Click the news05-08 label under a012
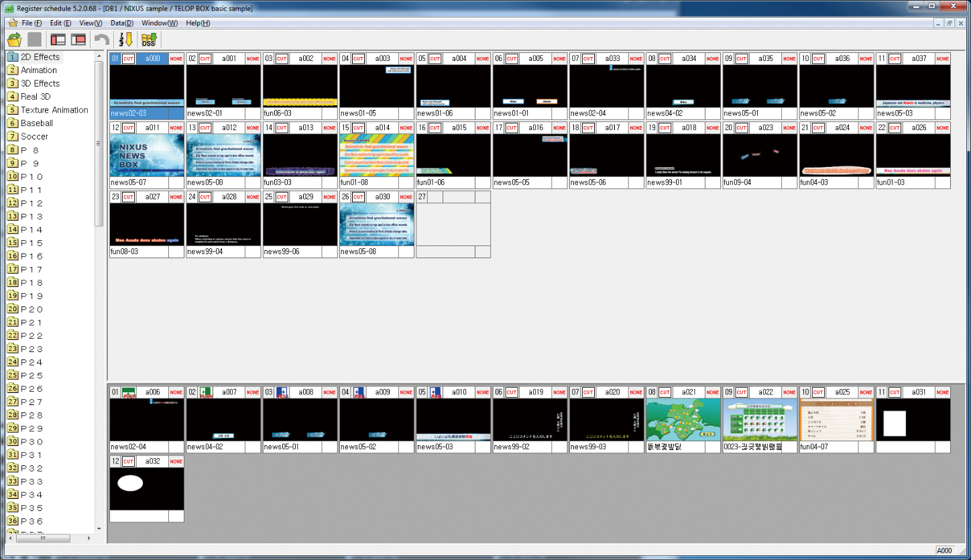The height and width of the screenshot is (560, 971). (207, 182)
